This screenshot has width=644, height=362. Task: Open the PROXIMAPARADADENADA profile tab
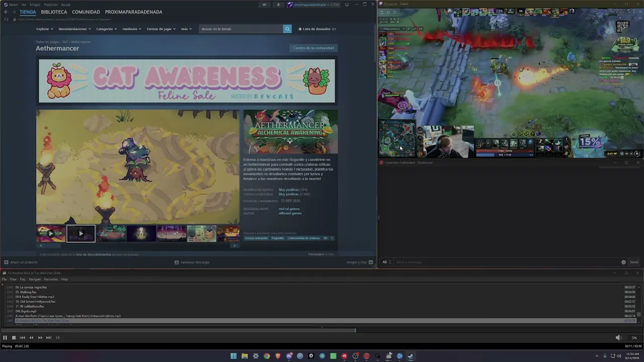[134, 12]
